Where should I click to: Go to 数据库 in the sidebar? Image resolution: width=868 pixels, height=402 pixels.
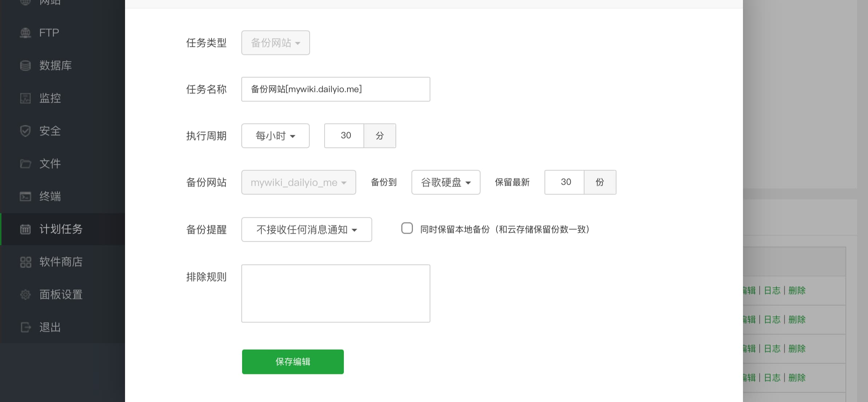click(x=63, y=65)
